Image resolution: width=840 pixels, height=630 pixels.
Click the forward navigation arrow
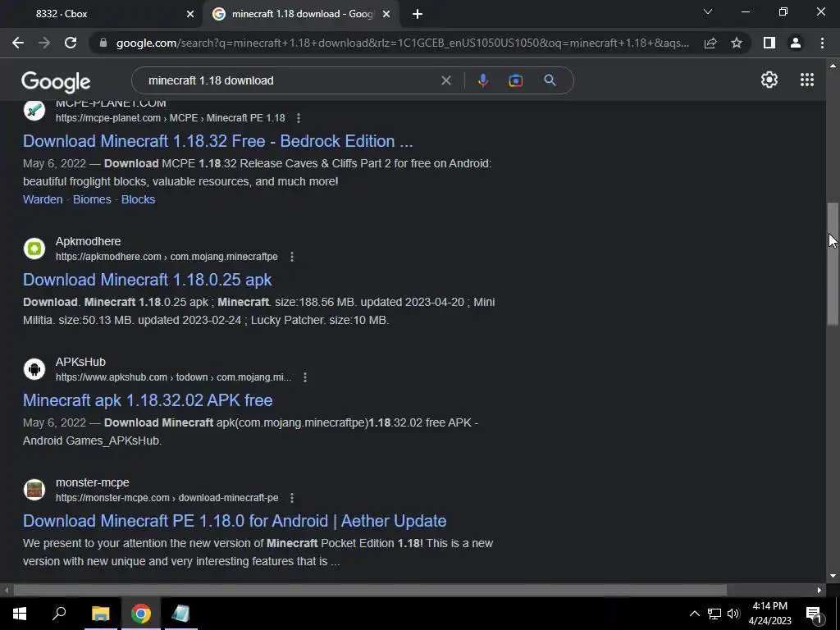44,43
